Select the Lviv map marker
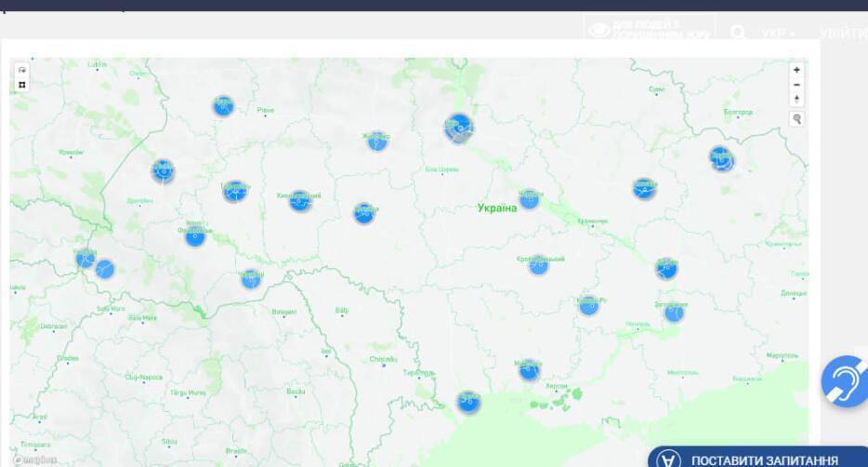Image resolution: width=868 pixels, height=467 pixels. click(x=163, y=170)
